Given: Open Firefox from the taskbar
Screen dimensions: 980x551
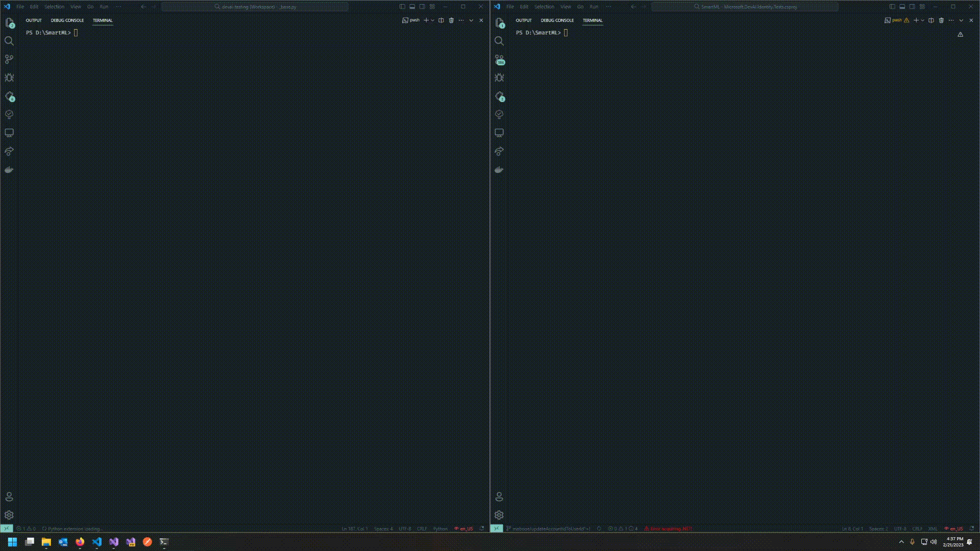Looking at the screenshot, I should (x=80, y=542).
